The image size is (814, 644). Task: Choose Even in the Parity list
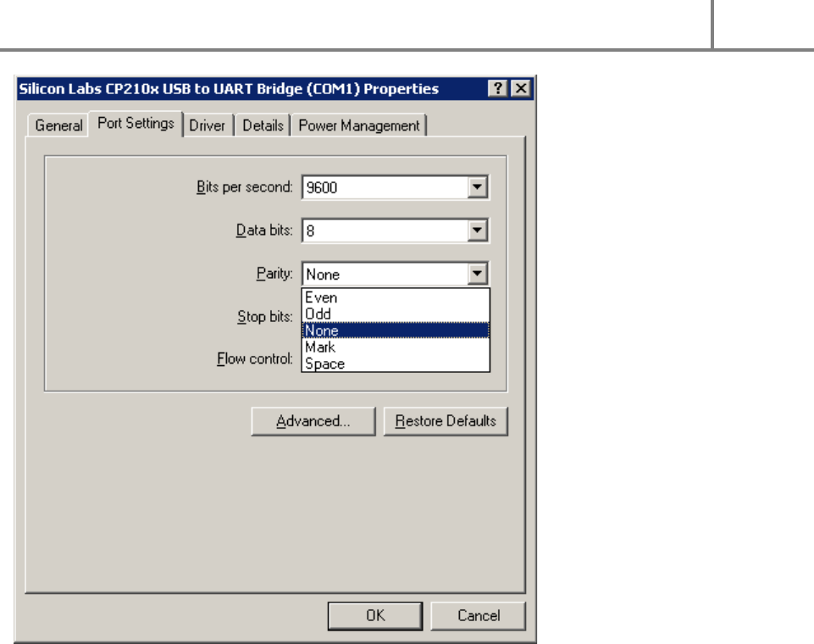[x=396, y=297]
